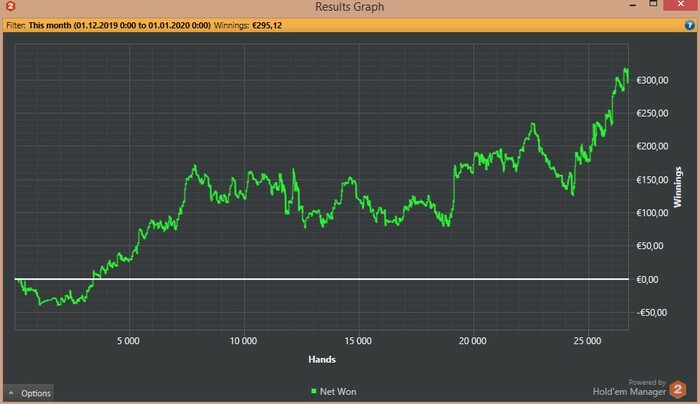Click the Hands axis label
Viewport: 700px width, 404px height.
(322, 359)
